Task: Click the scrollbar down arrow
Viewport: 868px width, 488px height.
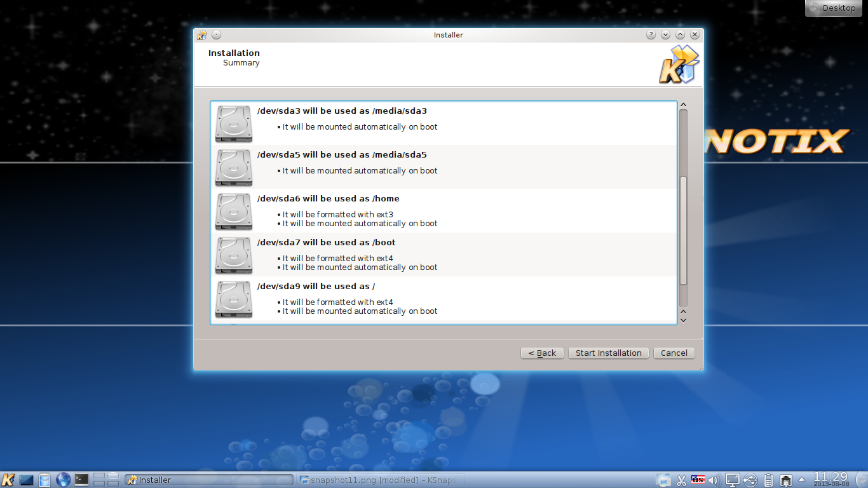Action: pyautogui.click(x=683, y=320)
